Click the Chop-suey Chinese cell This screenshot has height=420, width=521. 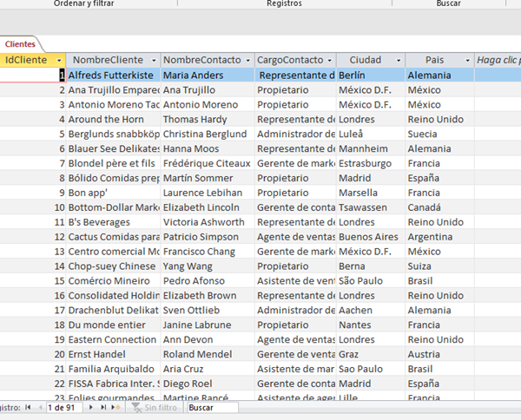(x=113, y=266)
